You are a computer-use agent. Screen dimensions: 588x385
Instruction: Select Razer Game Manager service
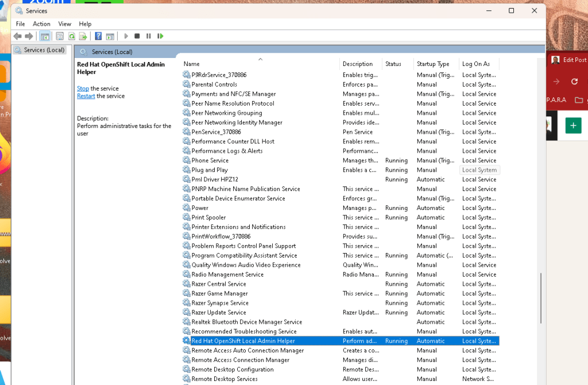(x=341, y=293)
